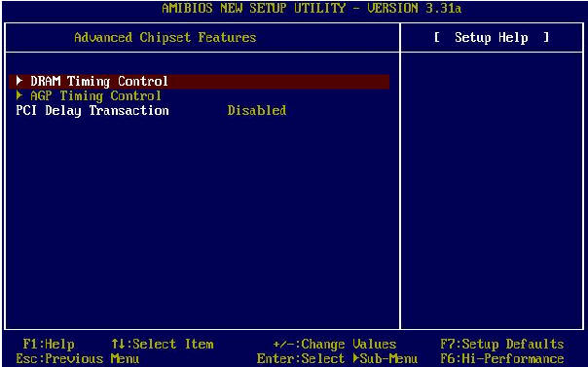The width and height of the screenshot is (588, 367).
Task: Click the AMIBIOS New Setup Utility title
Action: tap(312, 8)
